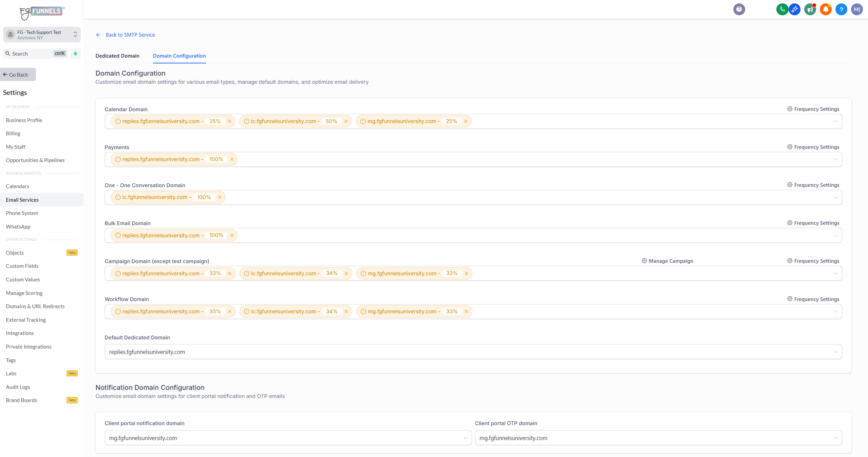Open the purple help question icon
The image size is (868, 457).
click(x=739, y=9)
